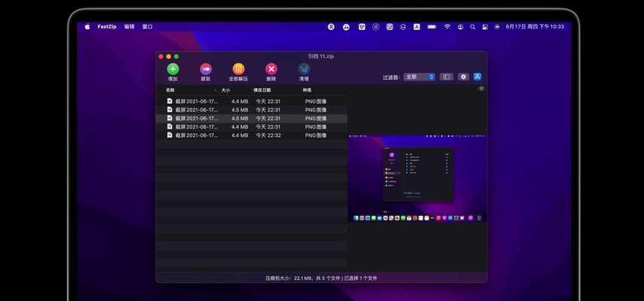The image size is (644, 301).
Task: Open the 编辑 menu
Action: point(130,26)
